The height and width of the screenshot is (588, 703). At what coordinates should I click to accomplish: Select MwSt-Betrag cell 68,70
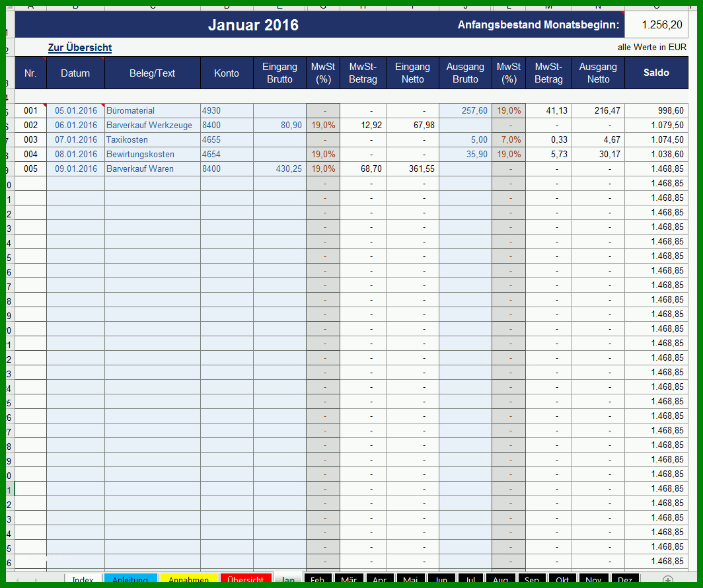click(363, 169)
